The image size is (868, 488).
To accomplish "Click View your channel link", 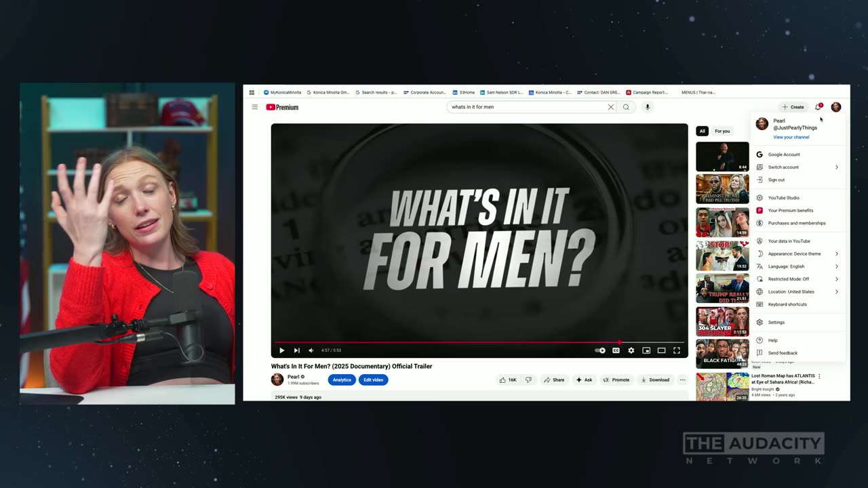I will click(791, 137).
